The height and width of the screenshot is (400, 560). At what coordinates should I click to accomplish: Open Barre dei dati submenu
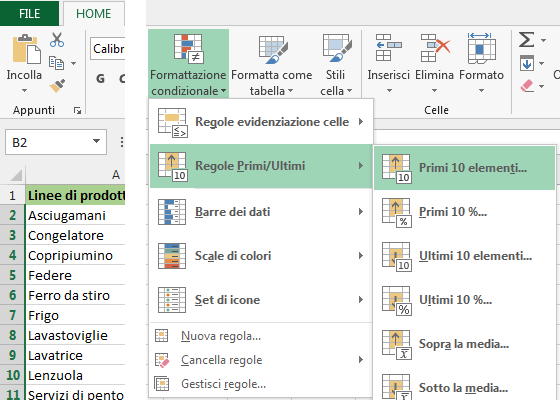click(261, 212)
